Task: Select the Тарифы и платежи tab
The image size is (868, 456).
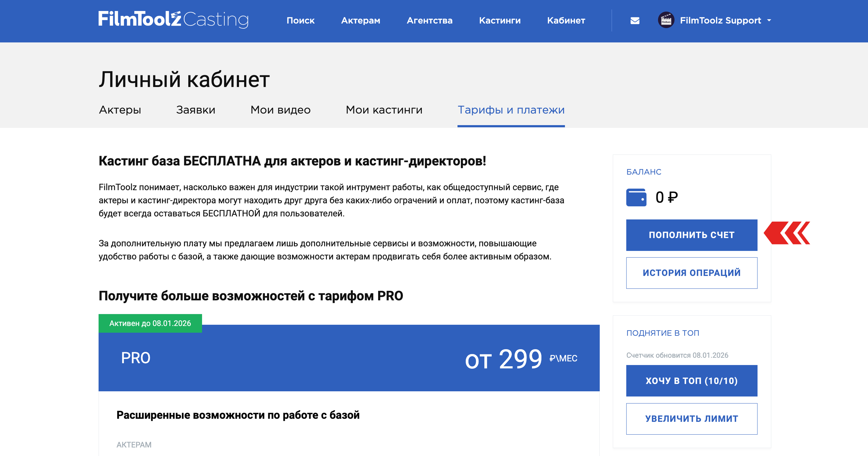Action: [x=511, y=110]
